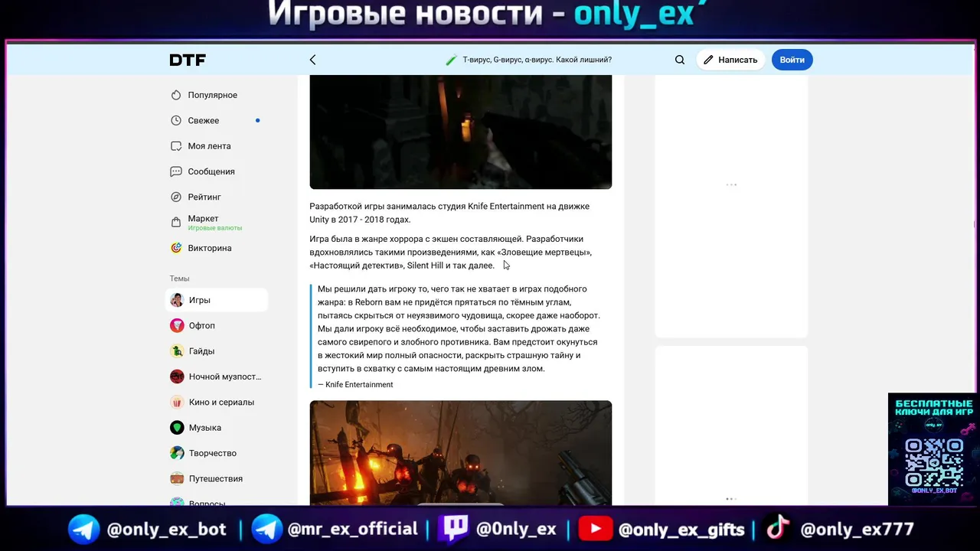This screenshot has height=551, width=980.
Task: Click the blue new-posts dot next to Свежее
Action: [257, 120]
